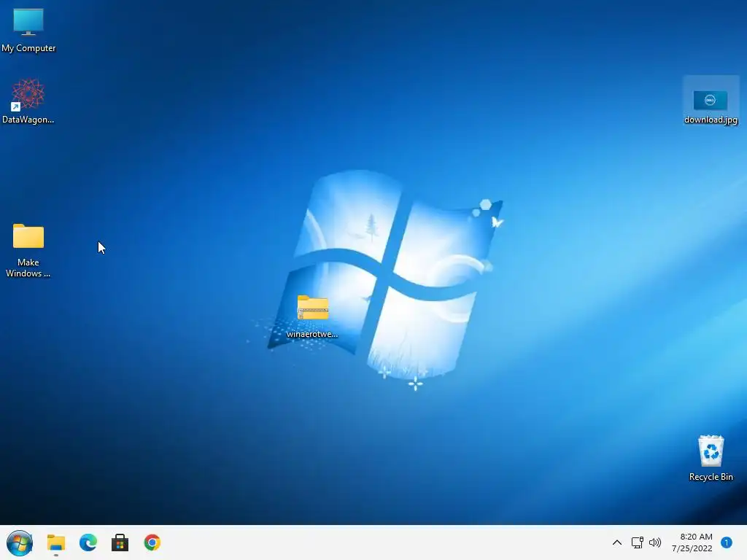
Task: Select the My Computer desktop icon
Action: tap(28, 23)
